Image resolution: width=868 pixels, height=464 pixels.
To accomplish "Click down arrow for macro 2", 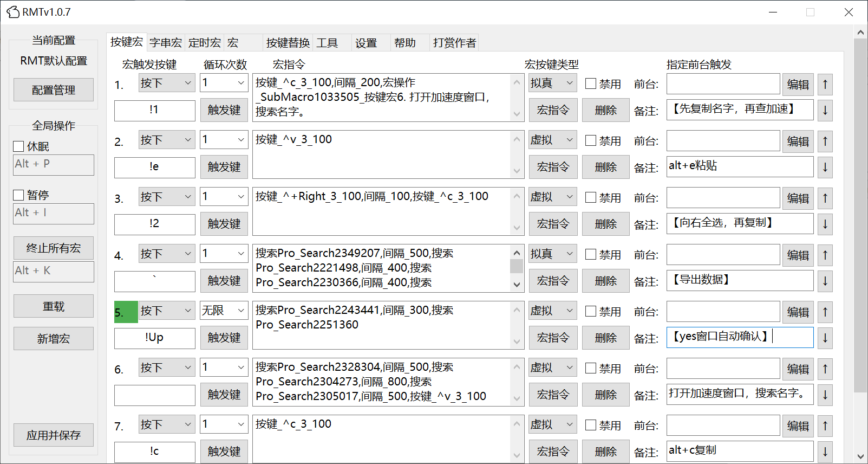I will (825, 167).
